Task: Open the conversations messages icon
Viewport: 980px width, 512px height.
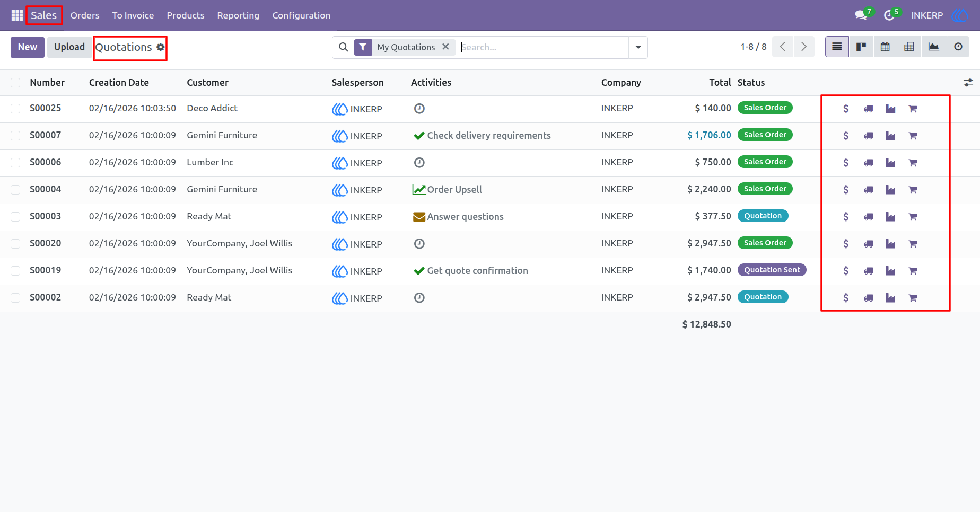Action: coord(862,15)
